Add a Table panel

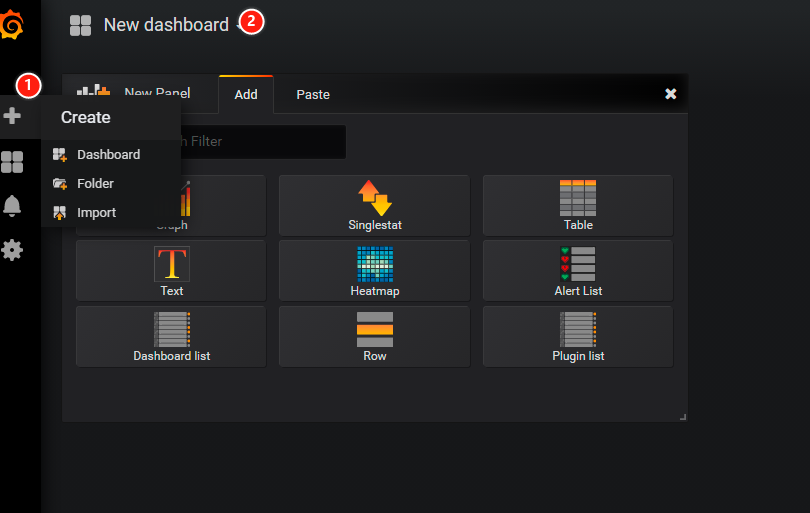pos(578,205)
